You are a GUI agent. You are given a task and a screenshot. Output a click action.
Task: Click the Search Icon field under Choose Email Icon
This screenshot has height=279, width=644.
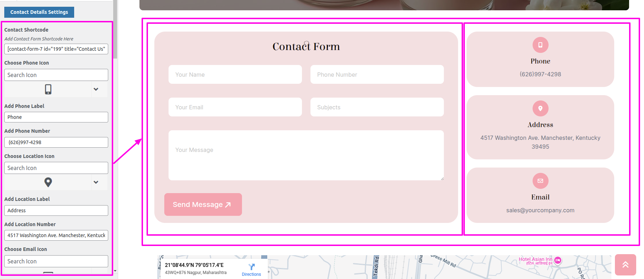[x=56, y=261]
